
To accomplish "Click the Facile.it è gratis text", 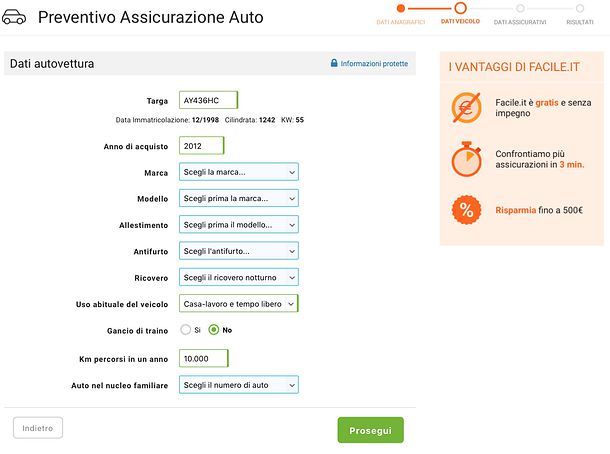I will 543,108.
